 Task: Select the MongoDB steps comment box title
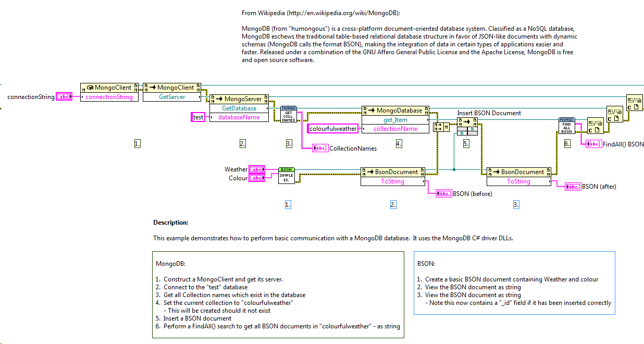(171, 264)
